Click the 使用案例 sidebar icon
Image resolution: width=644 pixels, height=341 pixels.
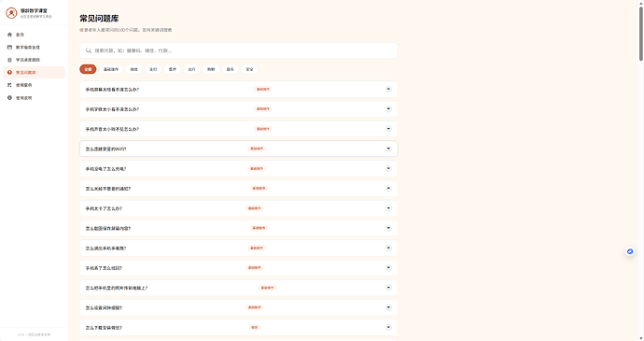click(x=10, y=85)
